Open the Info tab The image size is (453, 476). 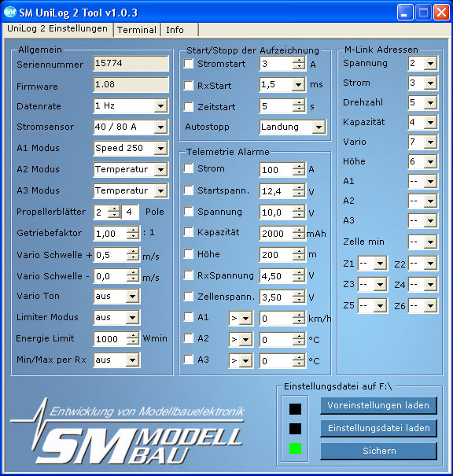[179, 30]
